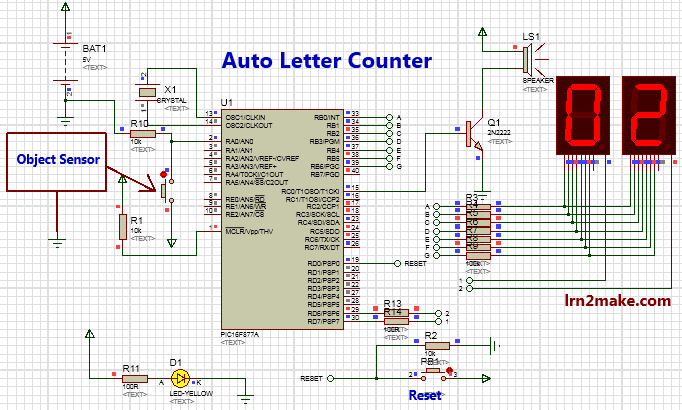Click the 2N2222 part label
682x410 pixels.
click(499, 132)
